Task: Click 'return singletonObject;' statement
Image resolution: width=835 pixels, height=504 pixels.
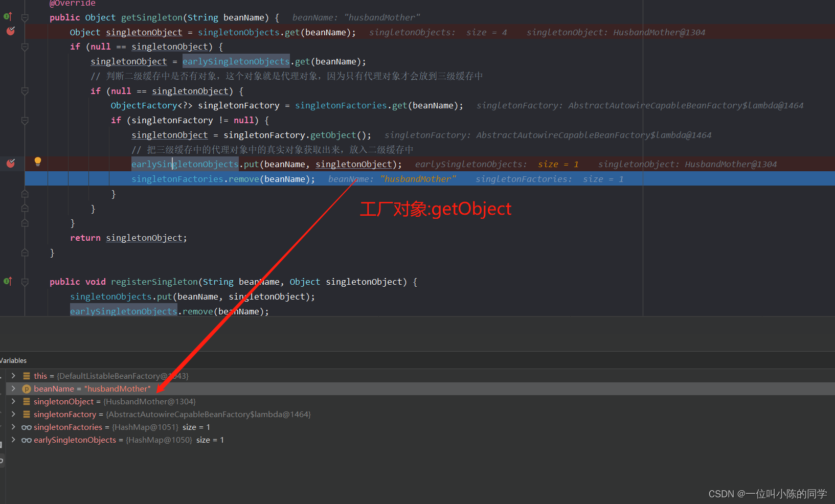Action: [x=128, y=238]
